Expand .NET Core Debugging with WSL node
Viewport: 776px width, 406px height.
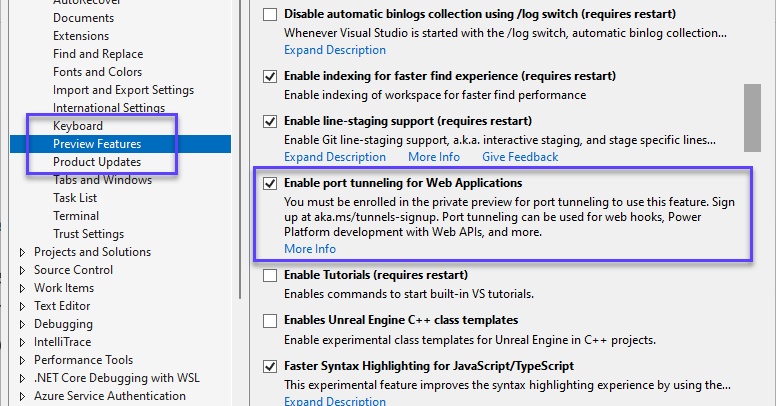coord(22,378)
